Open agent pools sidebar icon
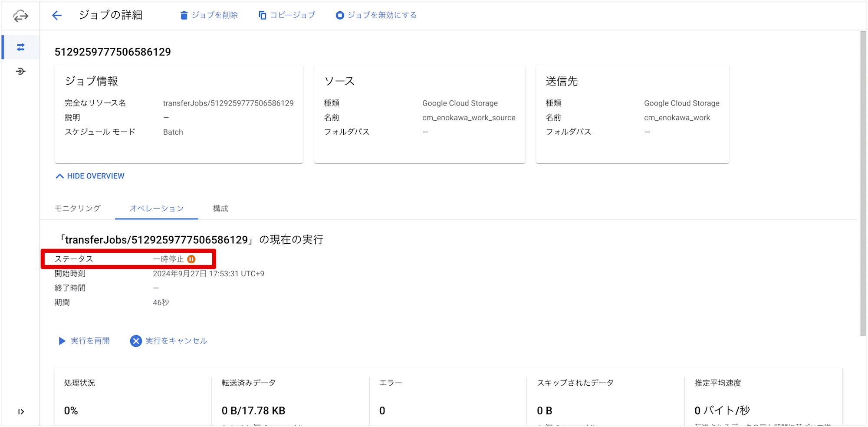 click(20, 71)
